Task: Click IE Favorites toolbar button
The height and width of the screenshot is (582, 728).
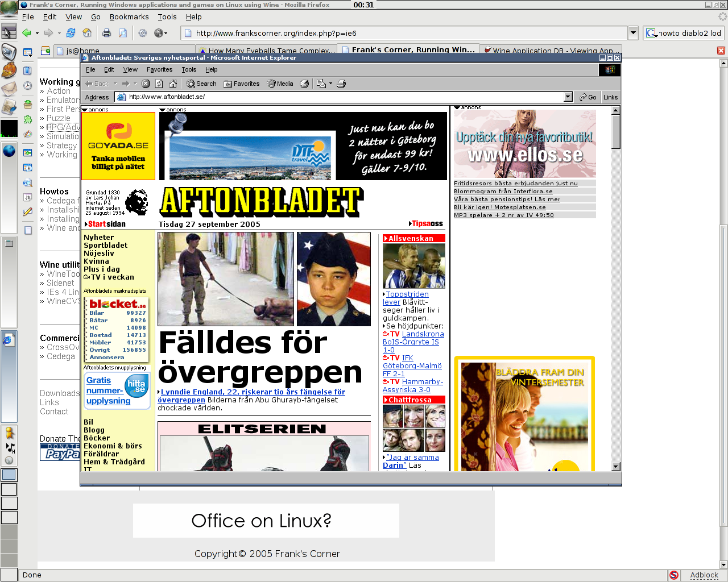Action: pyautogui.click(x=242, y=84)
